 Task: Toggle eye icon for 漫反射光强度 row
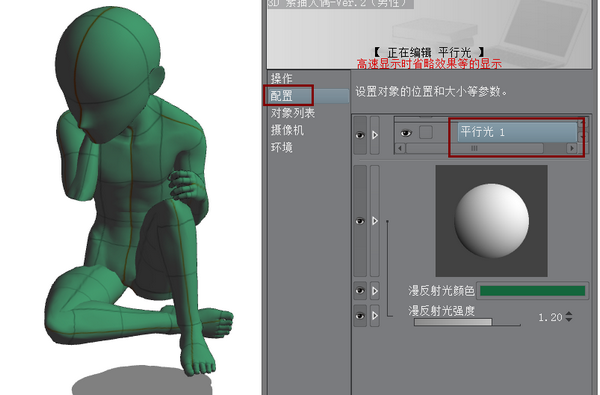tap(360, 316)
